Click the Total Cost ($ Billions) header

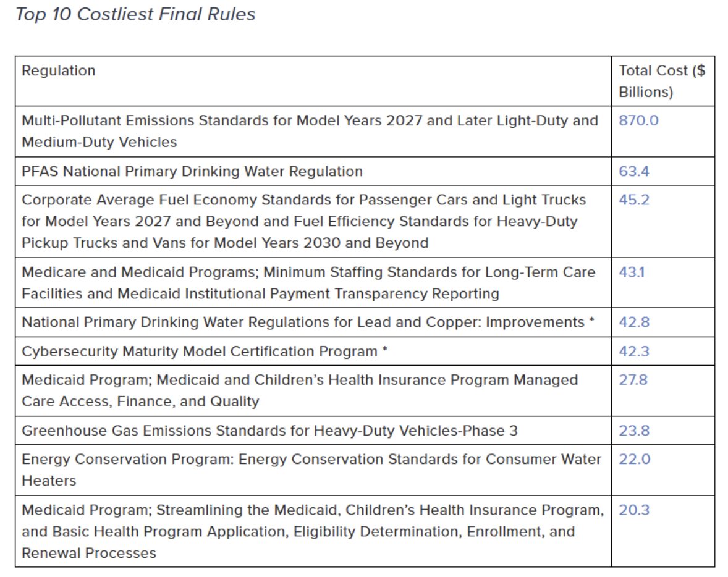(662, 81)
